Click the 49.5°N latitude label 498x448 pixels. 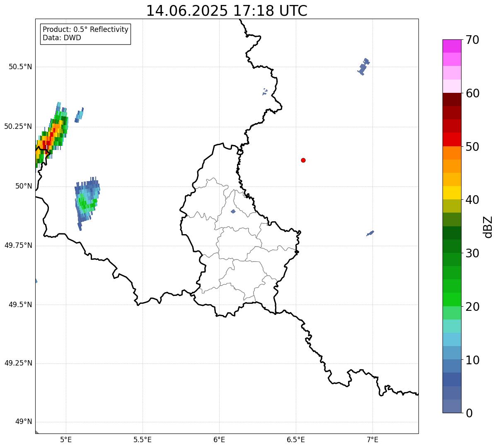(20, 305)
